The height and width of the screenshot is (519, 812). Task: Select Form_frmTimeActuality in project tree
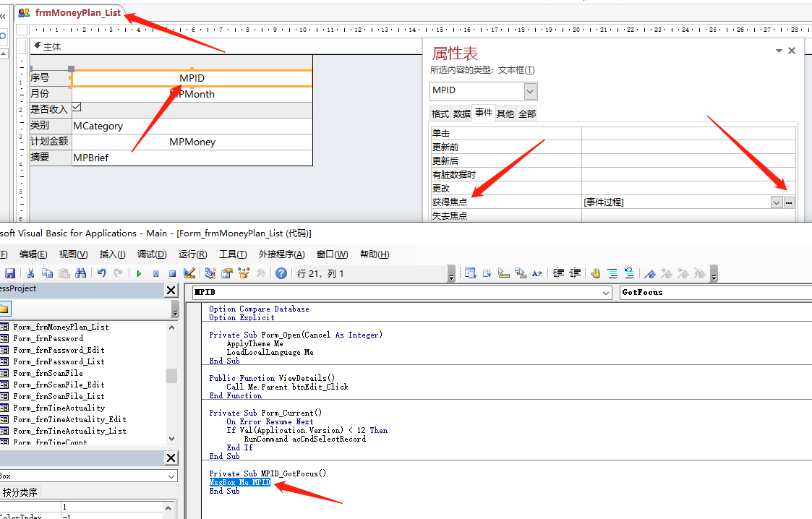(x=59, y=408)
